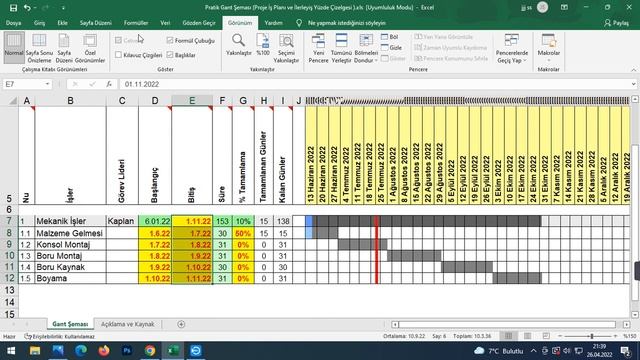This screenshot has width=640, height=360.
Task: Show hidden tray icons chevron
Action: click(x=533, y=351)
